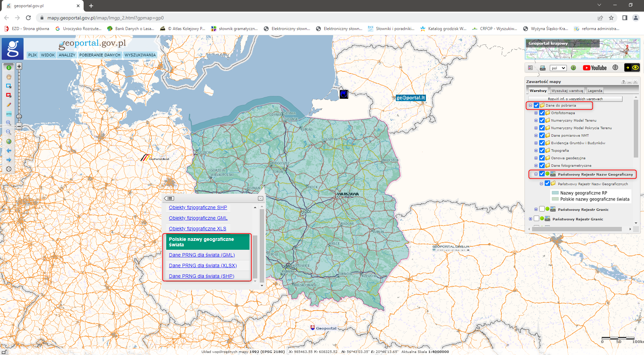The image size is (644, 355).
Task: Select the info (identify) tool
Action: point(9,67)
